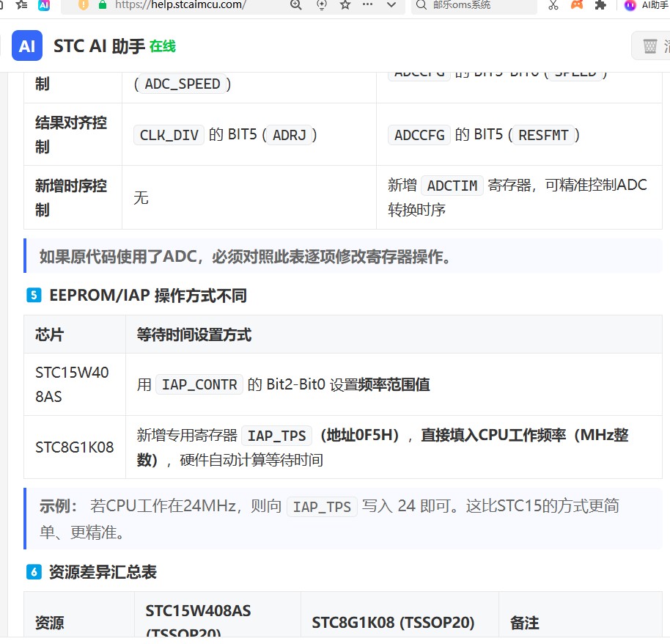Screen dimensions: 670x644
Task: Click the trash can clear-chat button
Action: (650, 45)
